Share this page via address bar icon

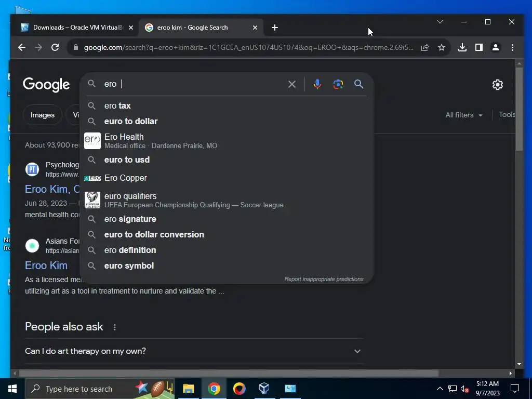425,47
